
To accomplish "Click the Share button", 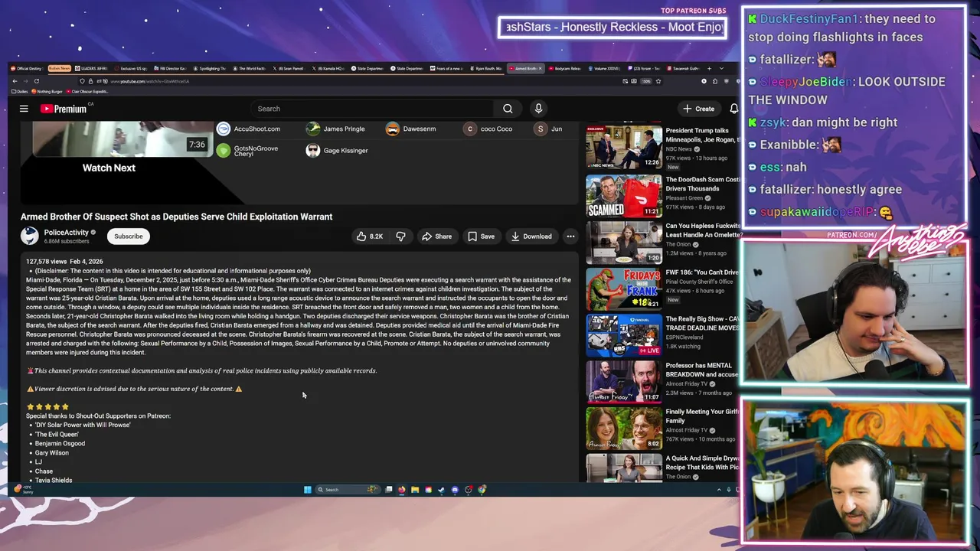I will click(x=437, y=236).
